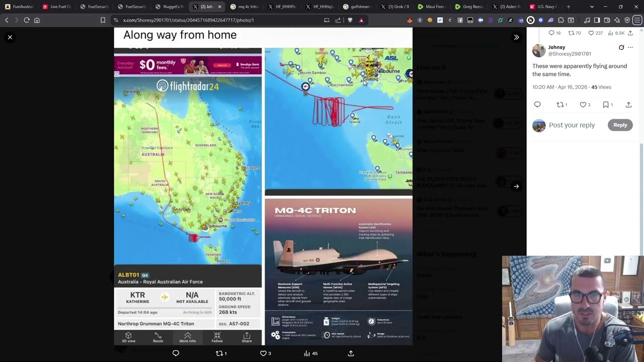Open Grok explain icon on Johnsy's post
This screenshot has width=644, height=362.
[x=621, y=47]
